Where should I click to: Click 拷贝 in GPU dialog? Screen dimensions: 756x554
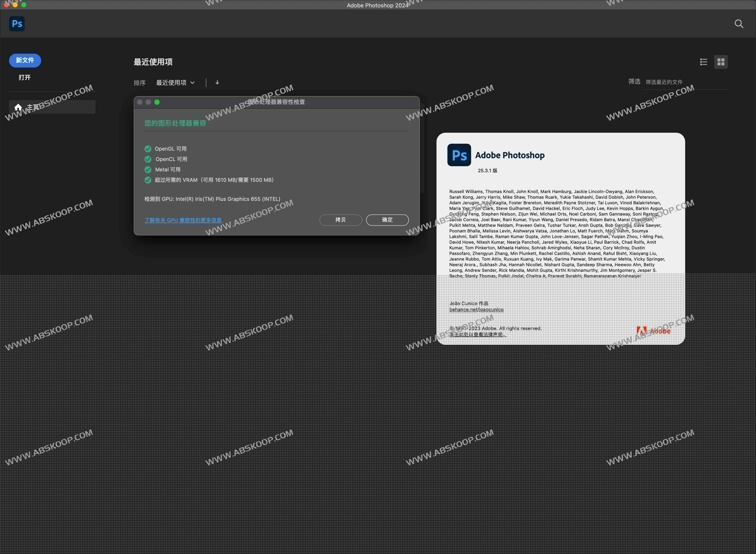click(340, 220)
